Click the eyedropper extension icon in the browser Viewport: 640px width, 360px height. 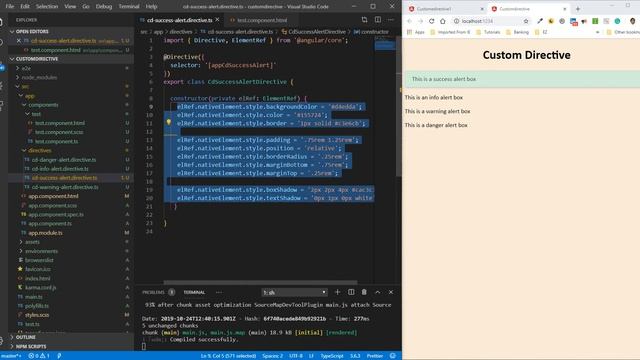point(540,21)
